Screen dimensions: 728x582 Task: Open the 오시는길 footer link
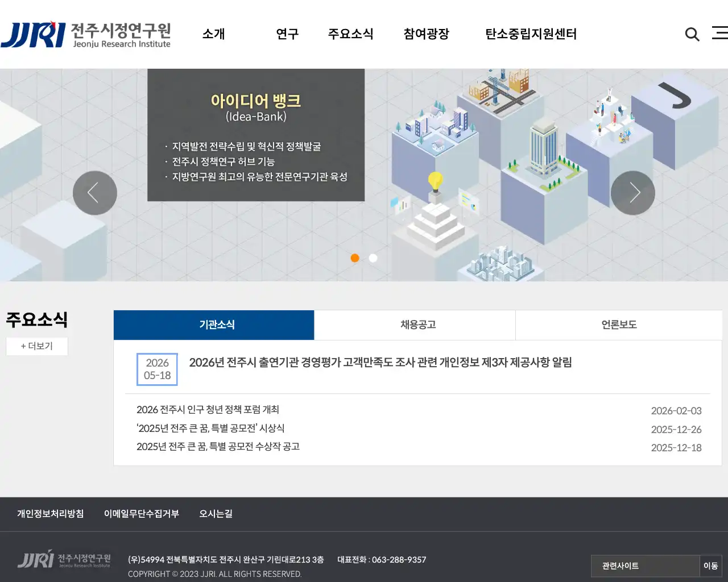(x=216, y=514)
